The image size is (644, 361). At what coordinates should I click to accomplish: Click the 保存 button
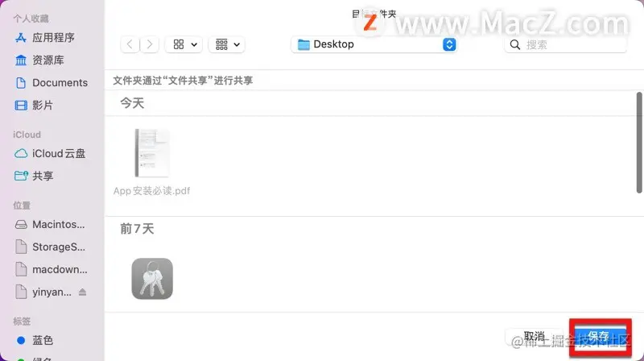pyautogui.click(x=600, y=337)
